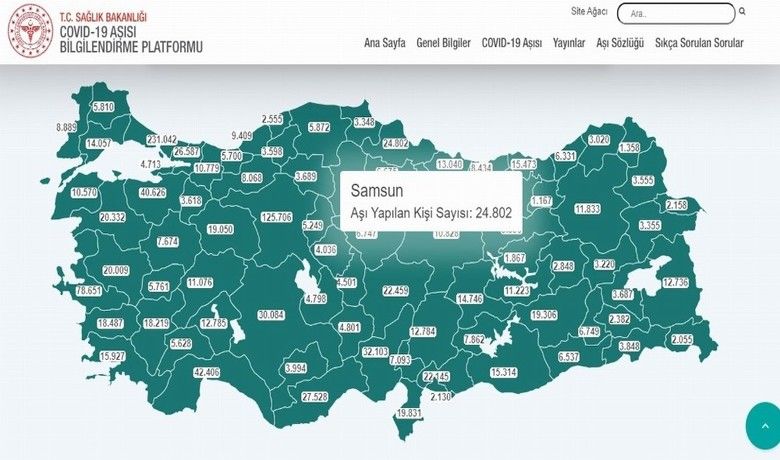Select province labeled 15.314
This screenshot has height=460, width=780.
pos(503,372)
